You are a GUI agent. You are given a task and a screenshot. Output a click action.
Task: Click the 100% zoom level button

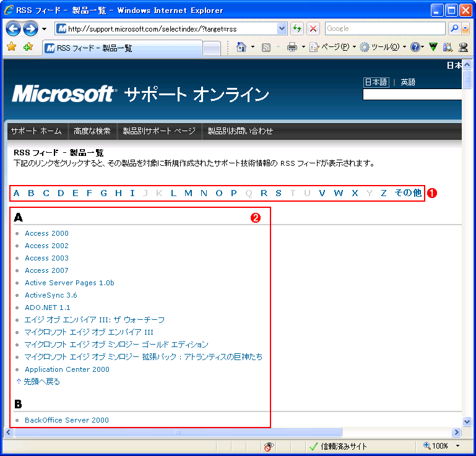436,445
